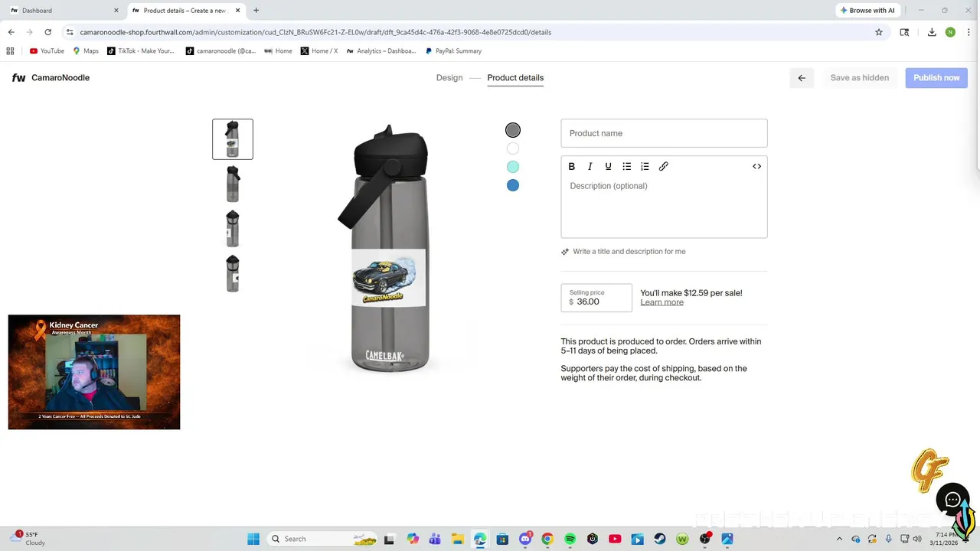Click the Save as hidden button
The image size is (980, 551).
[860, 77]
